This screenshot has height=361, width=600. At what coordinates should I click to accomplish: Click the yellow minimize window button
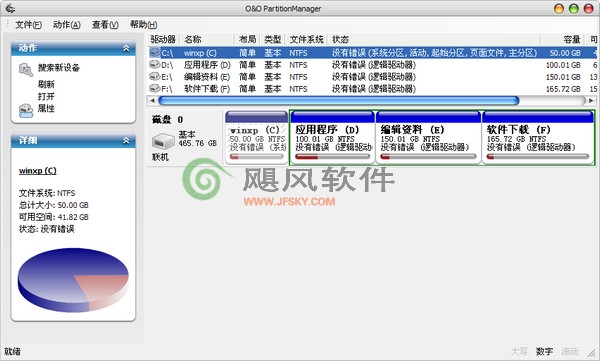559,8
